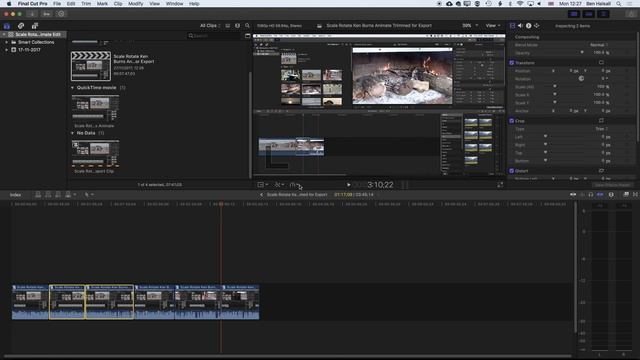Open the Keyword Editor key button
Viewport: 640px width, 360px height.
(47, 14)
